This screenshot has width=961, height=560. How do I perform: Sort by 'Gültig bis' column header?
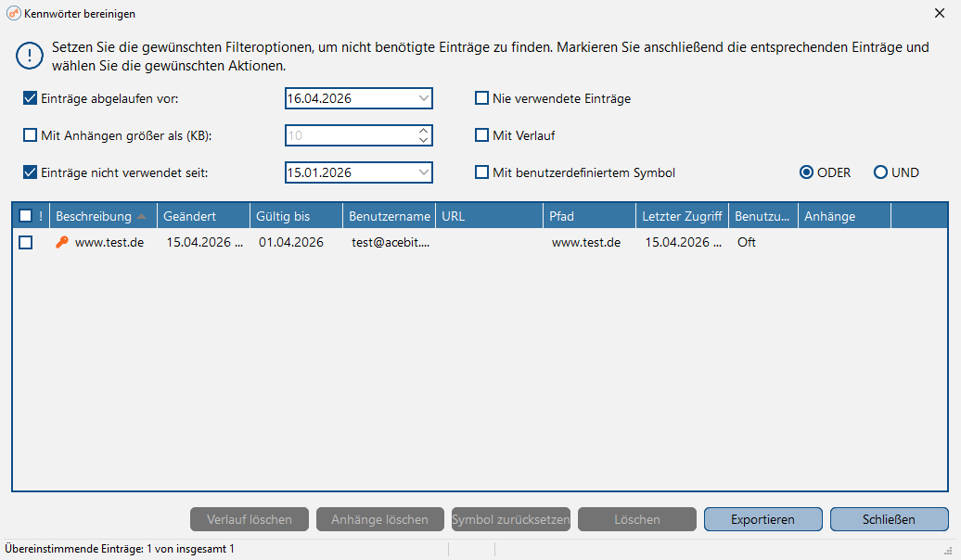(x=296, y=216)
